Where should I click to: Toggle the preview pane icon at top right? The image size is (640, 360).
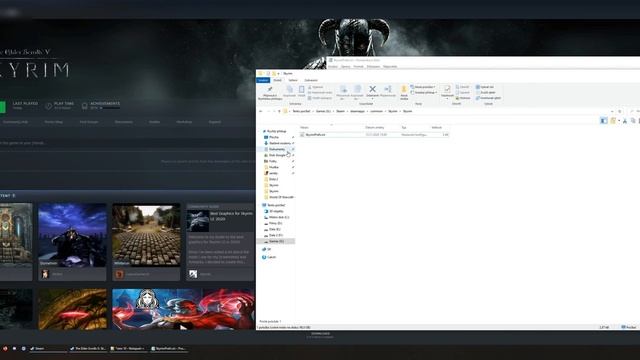604,121
